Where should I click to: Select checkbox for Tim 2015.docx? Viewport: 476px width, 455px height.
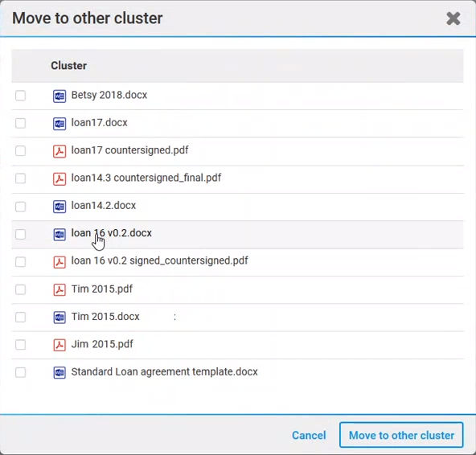click(20, 318)
